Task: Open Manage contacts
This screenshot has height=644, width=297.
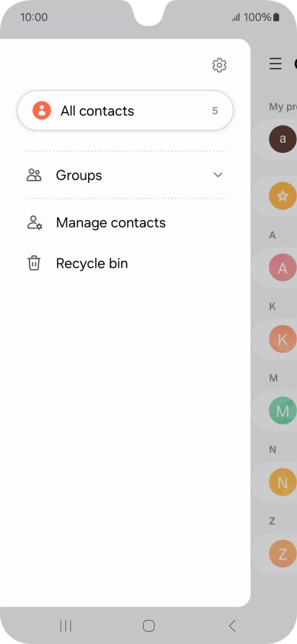Action: point(111,222)
